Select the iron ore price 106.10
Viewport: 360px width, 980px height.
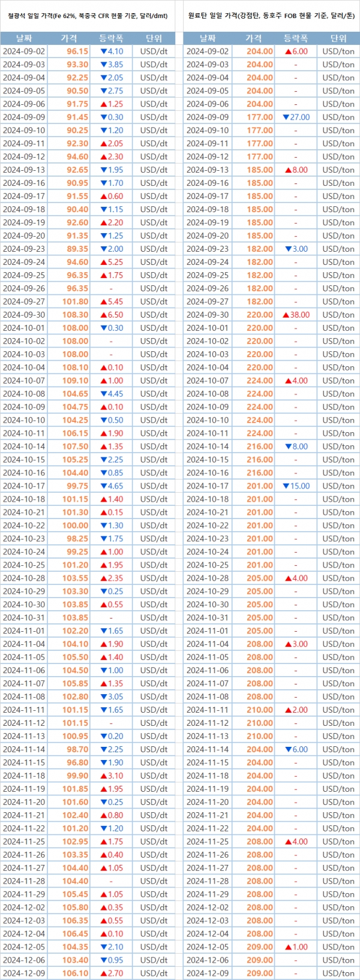coord(75,973)
